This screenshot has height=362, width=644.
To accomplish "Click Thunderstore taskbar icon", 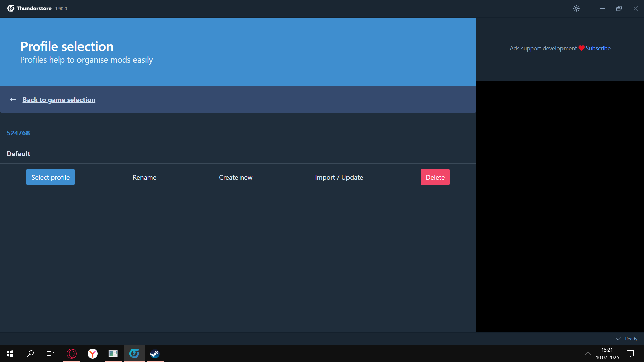I will (134, 354).
